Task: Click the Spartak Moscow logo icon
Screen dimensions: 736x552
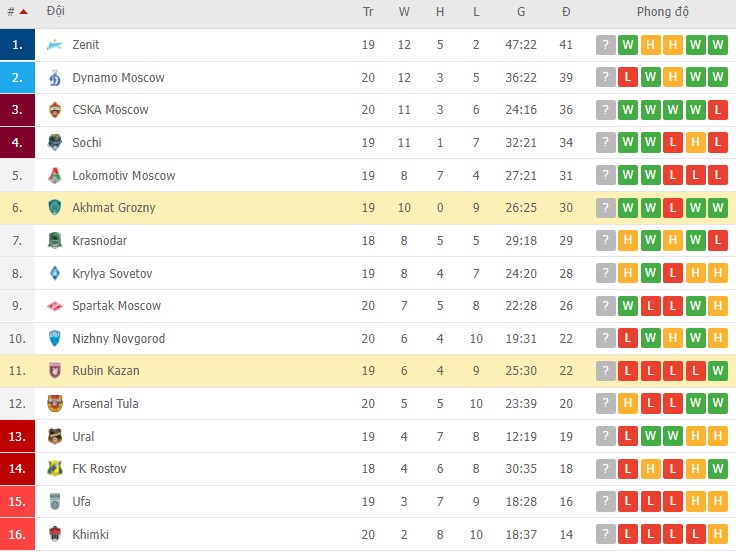Action: [x=54, y=306]
